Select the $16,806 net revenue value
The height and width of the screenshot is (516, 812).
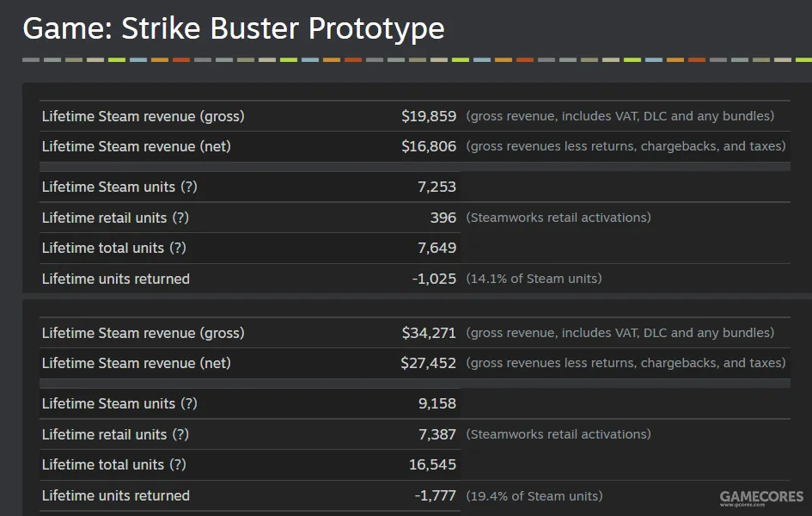(429, 146)
